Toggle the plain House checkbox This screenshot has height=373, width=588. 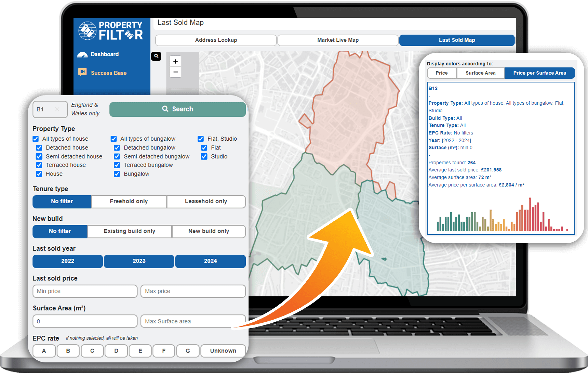click(x=39, y=174)
